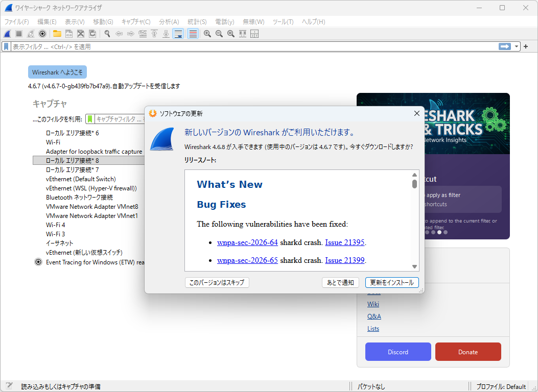Image resolution: width=538 pixels, height=392 pixels.
Task: Open capture options gear icon
Action: tap(42, 34)
